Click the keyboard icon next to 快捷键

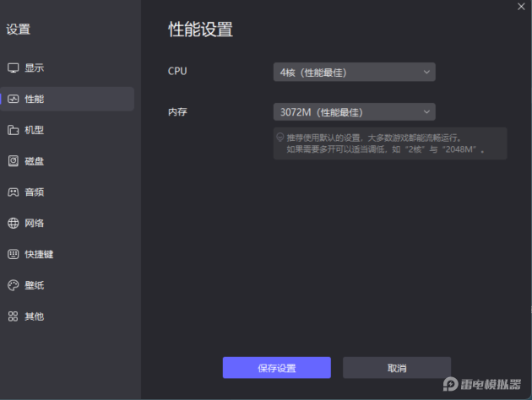[x=13, y=254]
